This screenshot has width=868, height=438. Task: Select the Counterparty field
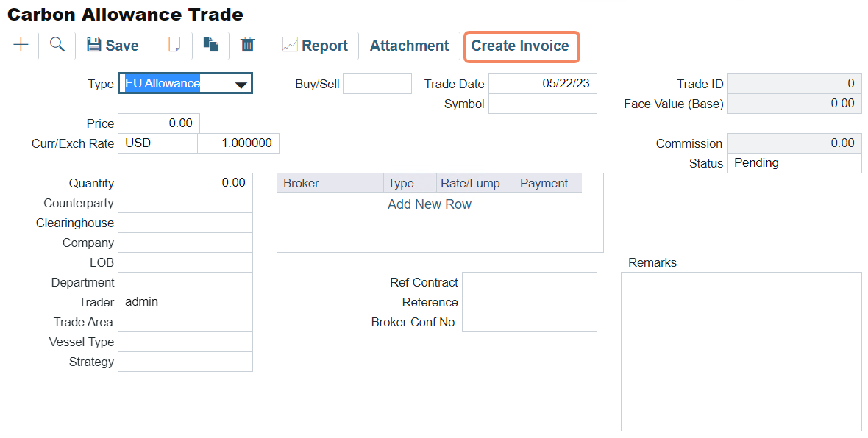tap(185, 203)
